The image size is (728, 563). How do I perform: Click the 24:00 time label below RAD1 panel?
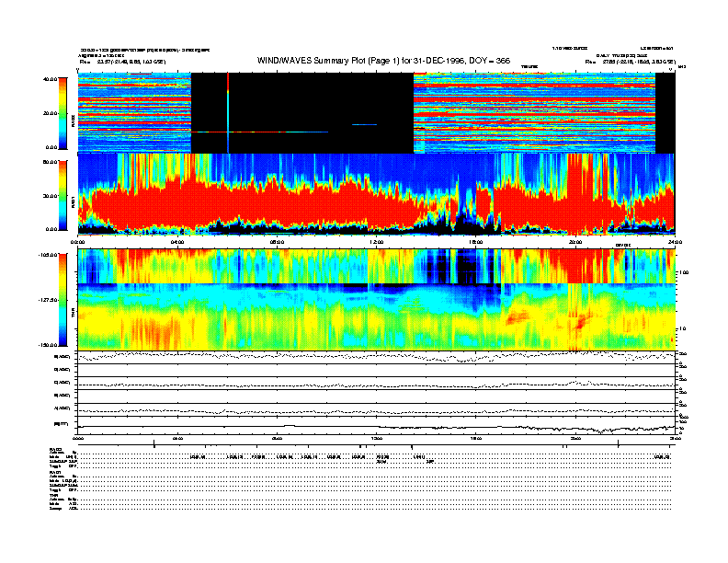click(x=675, y=242)
